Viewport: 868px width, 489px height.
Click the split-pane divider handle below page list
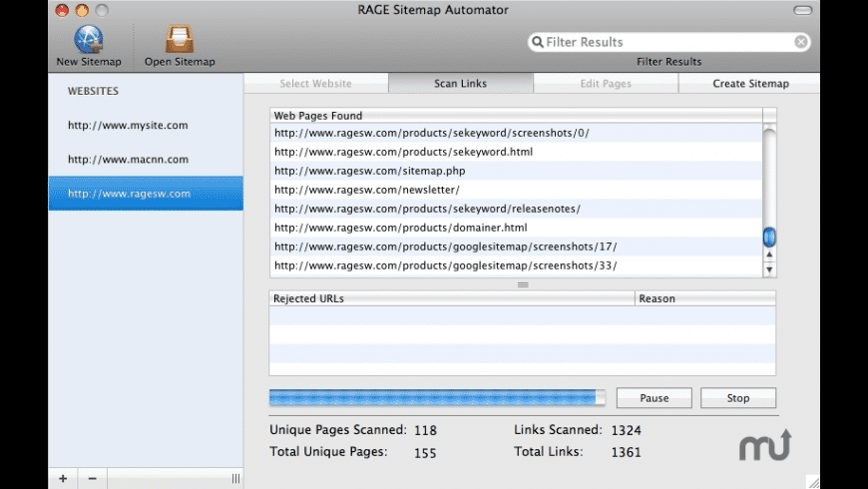point(522,284)
